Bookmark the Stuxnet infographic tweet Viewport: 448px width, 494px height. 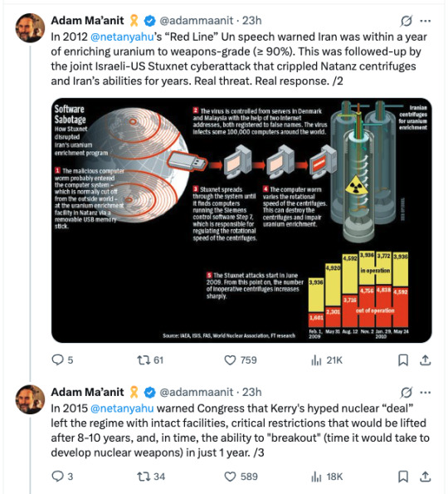[x=403, y=359]
